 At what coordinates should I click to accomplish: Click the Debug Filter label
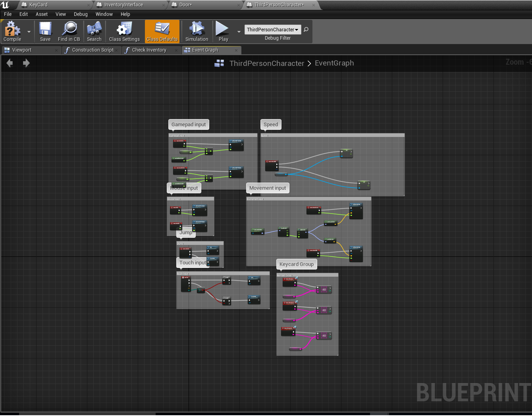click(278, 38)
